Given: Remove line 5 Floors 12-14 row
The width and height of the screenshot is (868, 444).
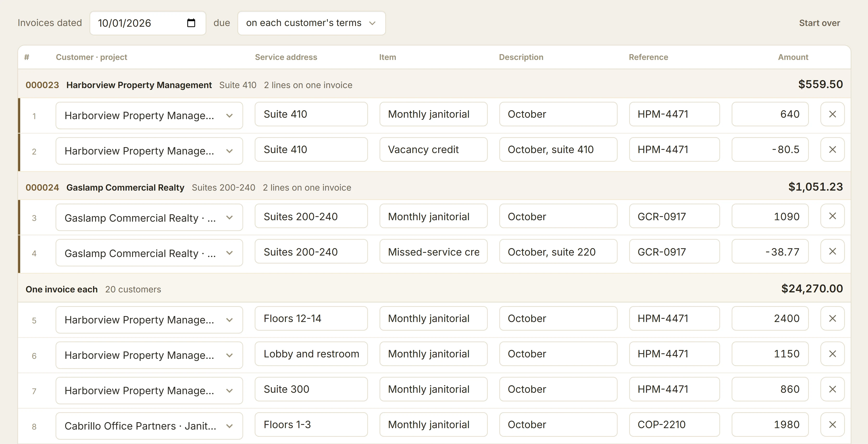Looking at the screenshot, I should (x=832, y=319).
